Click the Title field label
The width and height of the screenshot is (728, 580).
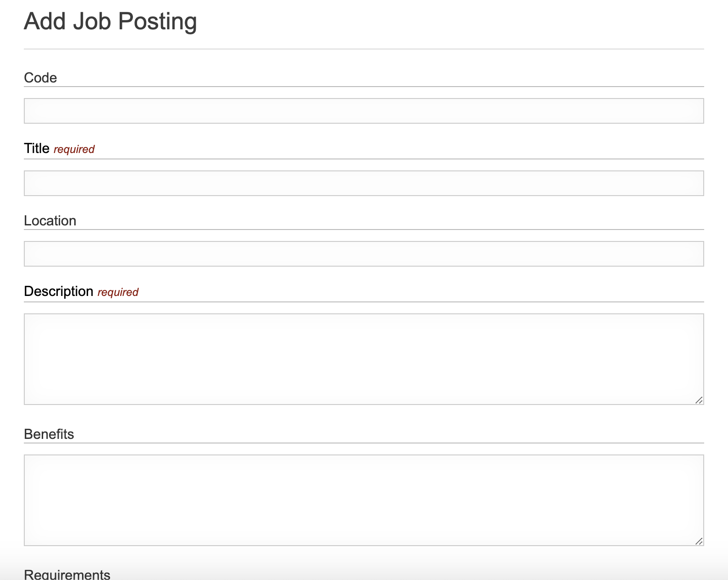(x=37, y=148)
